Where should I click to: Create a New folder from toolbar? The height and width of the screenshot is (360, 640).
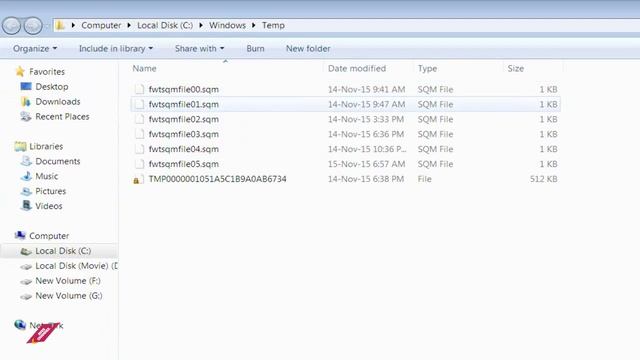[x=308, y=49]
